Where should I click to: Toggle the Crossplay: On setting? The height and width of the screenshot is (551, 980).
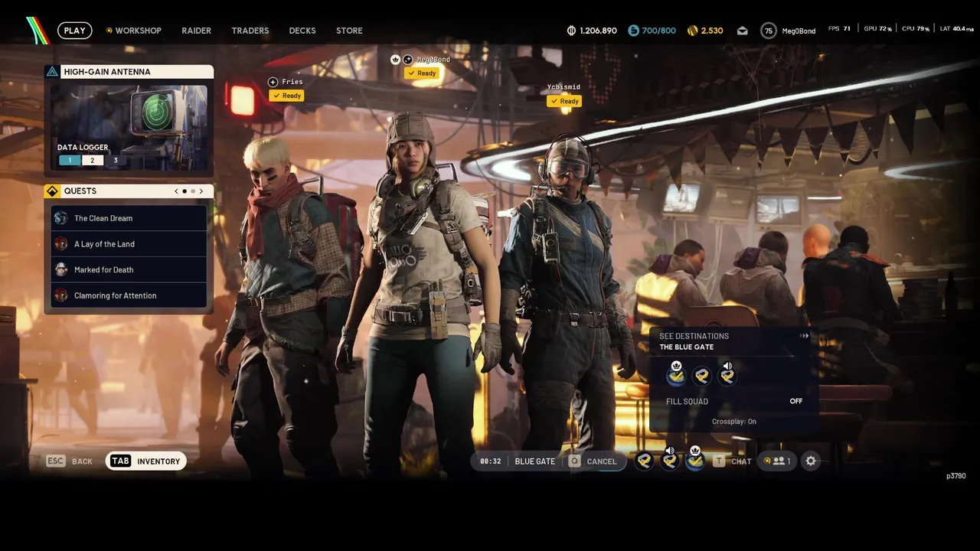pyautogui.click(x=734, y=422)
